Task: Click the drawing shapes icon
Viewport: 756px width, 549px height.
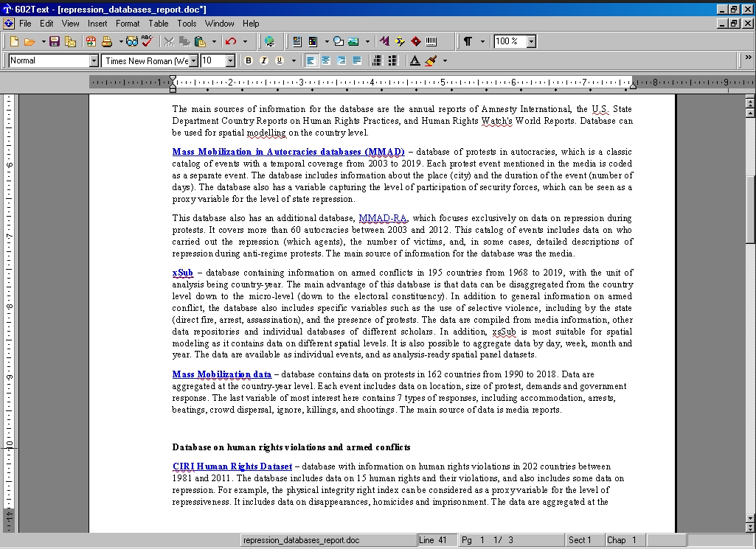Action: (x=339, y=41)
